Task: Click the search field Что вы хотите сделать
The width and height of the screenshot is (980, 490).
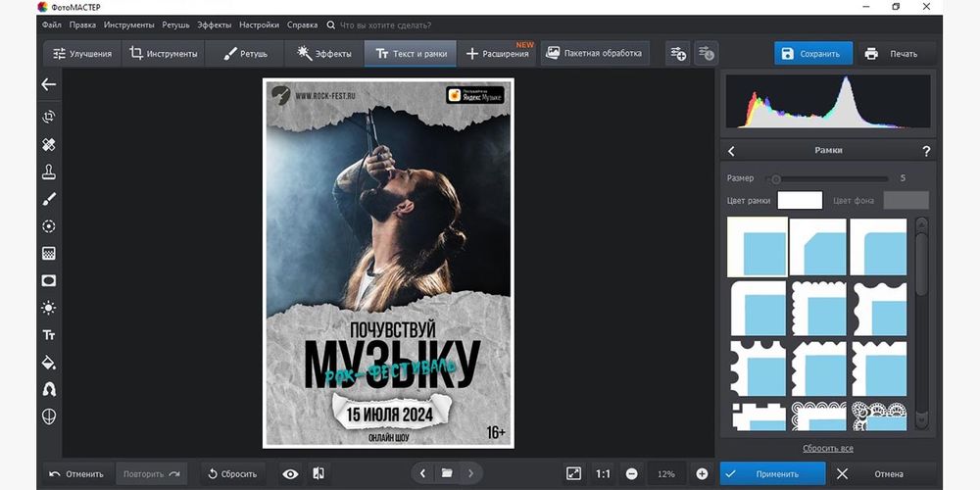Action: 385,25
